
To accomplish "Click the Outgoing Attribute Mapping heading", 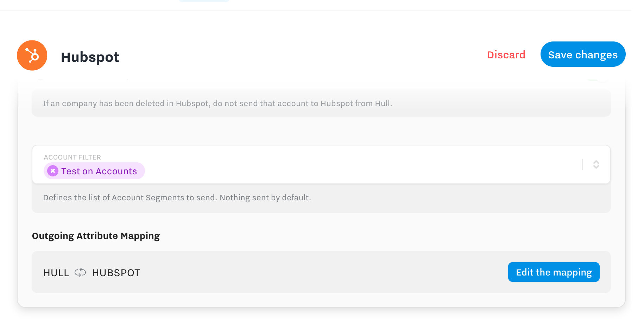I will click(x=96, y=236).
